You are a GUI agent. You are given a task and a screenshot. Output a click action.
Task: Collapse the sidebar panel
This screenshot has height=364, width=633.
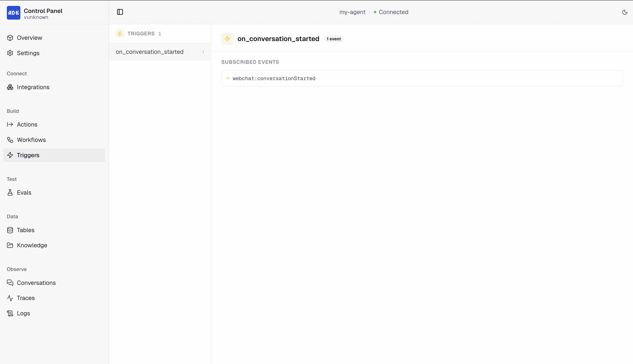(120, 12)
